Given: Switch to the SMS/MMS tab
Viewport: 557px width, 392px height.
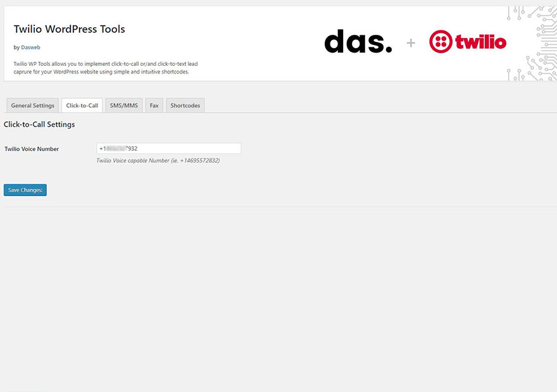Looking at the screenshot, I should (x=124, y=106).
